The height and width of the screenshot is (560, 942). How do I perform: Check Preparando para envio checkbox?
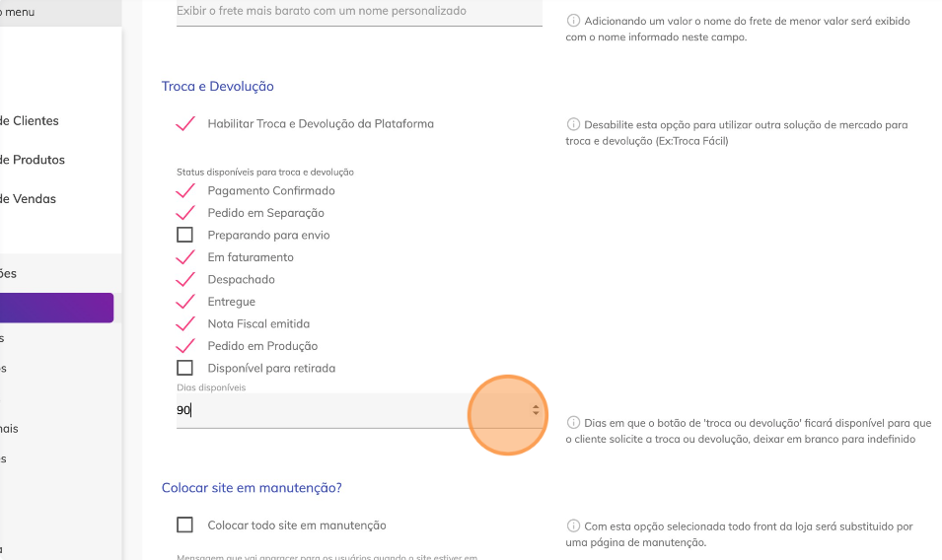click(185, 235)
